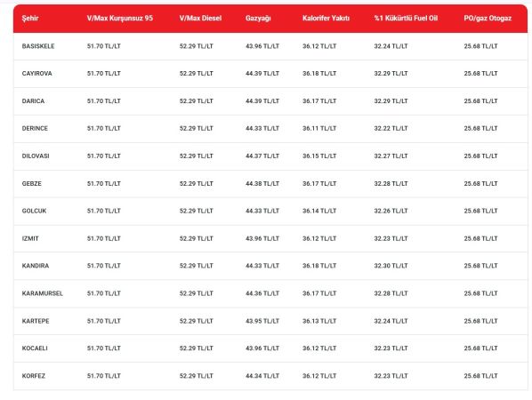Select the KORFEZ row label
The image size is (532, 400).
34,376
